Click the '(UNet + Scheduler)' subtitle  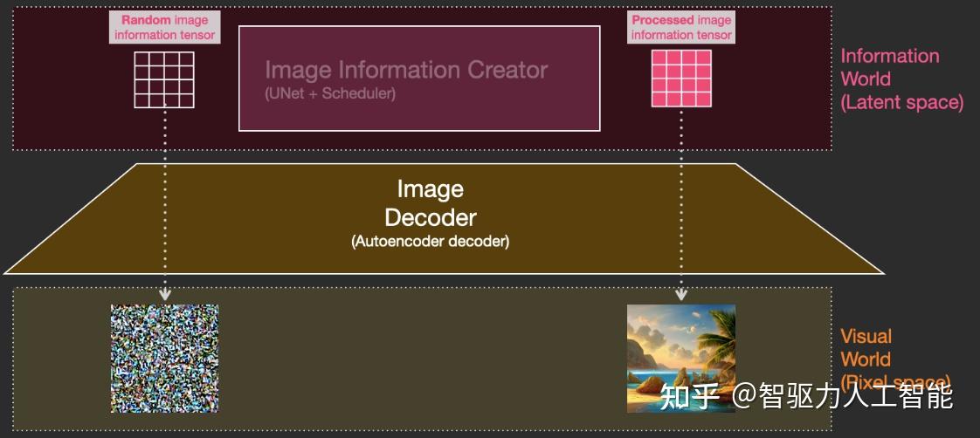point(331,94)
